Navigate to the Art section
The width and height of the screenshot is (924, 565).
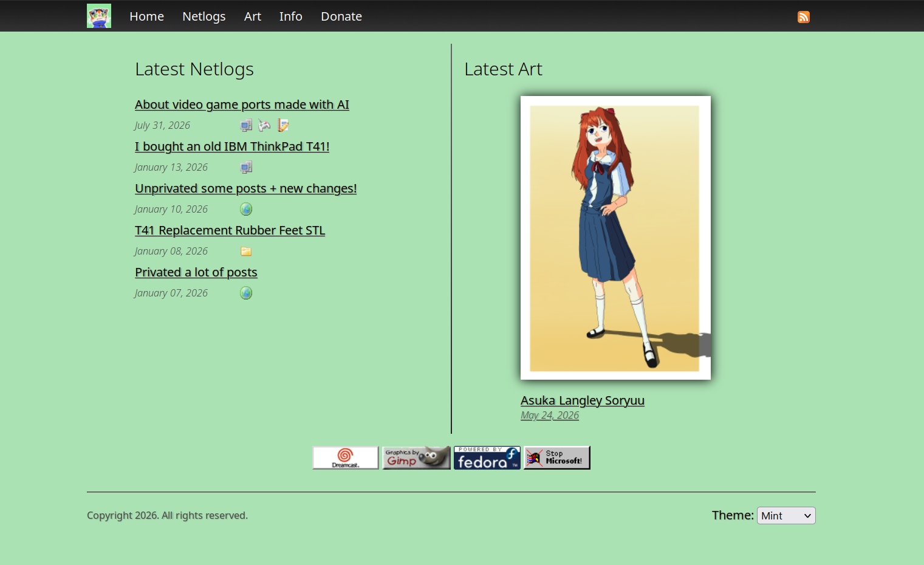(x=253, y=16)
